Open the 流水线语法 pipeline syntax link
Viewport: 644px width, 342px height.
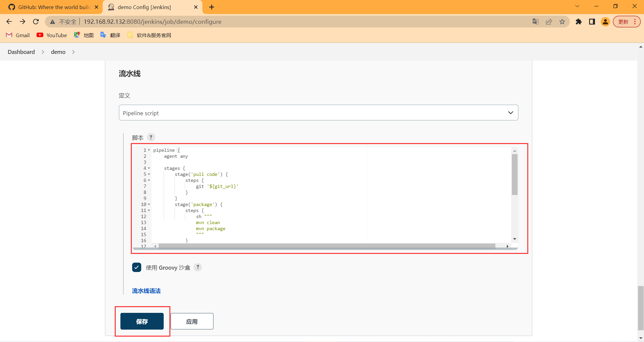click(x=146, y=291)
